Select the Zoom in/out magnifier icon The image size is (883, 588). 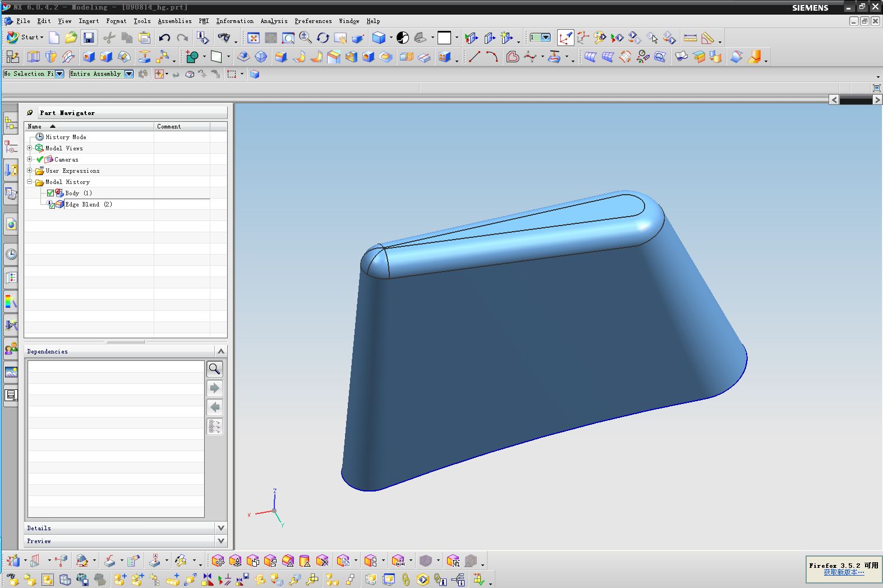306,38
